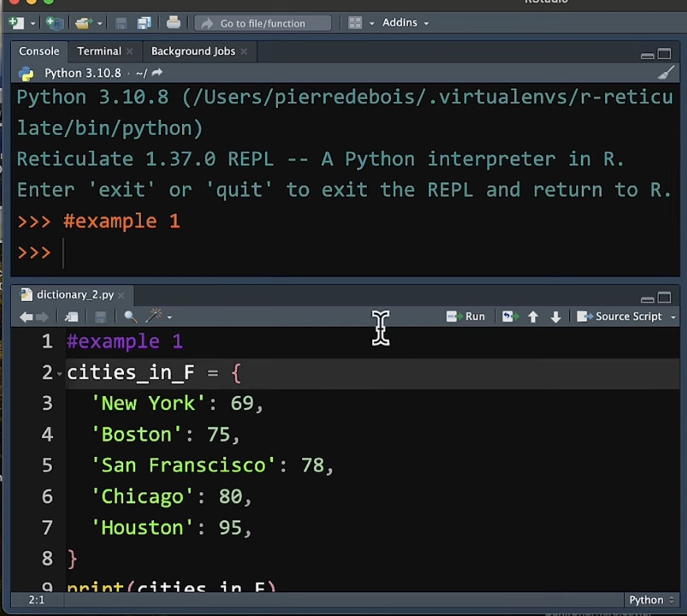Click the find/replace magnifier icon
The height and width of the screenshot is (616, 687).
(x=130, y=316)
